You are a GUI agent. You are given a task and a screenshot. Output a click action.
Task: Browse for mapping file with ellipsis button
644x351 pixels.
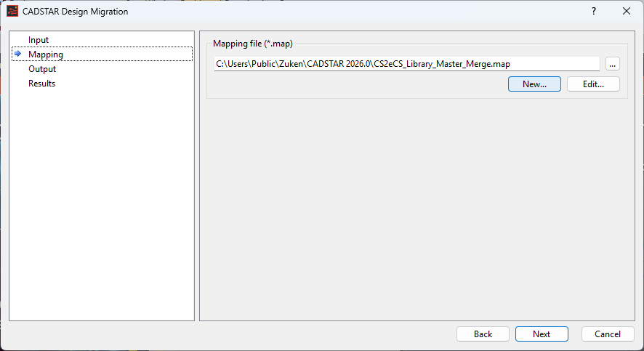[612, 64]
